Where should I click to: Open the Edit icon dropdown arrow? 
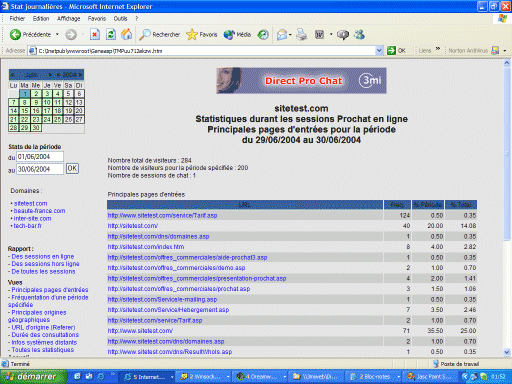tap(331, 34)
